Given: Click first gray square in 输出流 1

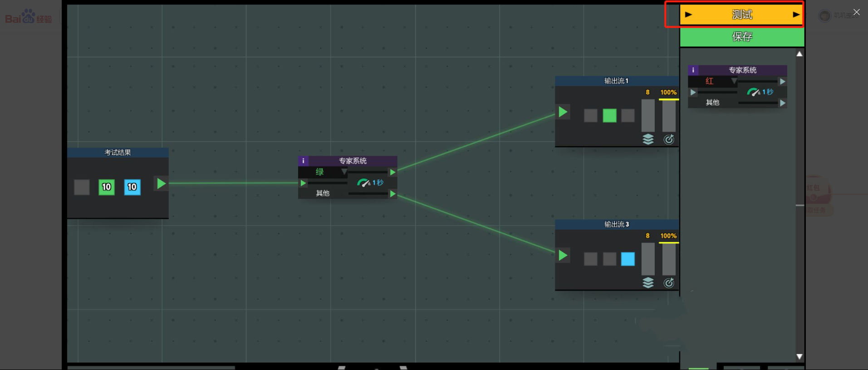Looking at the screenshot, I should tap(590, 116).
